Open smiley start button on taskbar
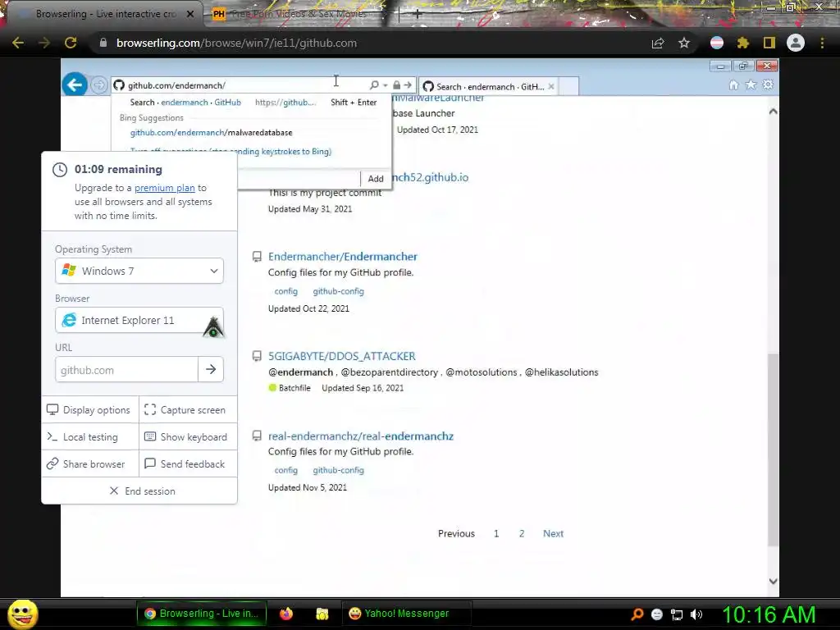The height and width of the screenshot is (630, 840). (23, 614)
